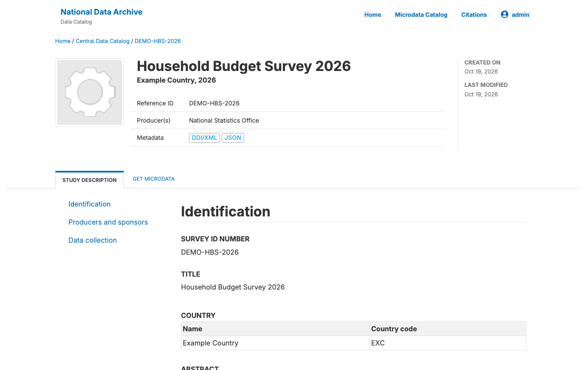
Task: Jump to Data collection section
Action: tap(93, 240)
